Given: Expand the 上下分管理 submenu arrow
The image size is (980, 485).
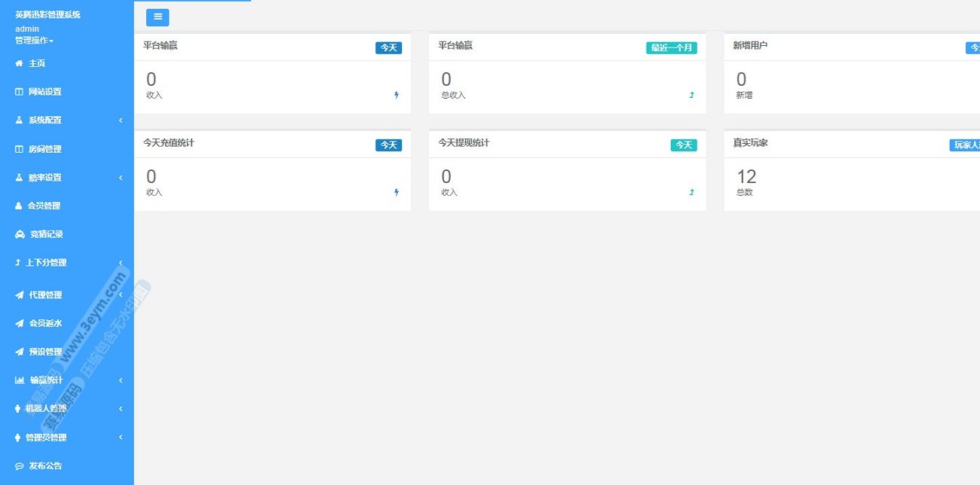Looking at the screenshot, I should click(x=121, y=263).
